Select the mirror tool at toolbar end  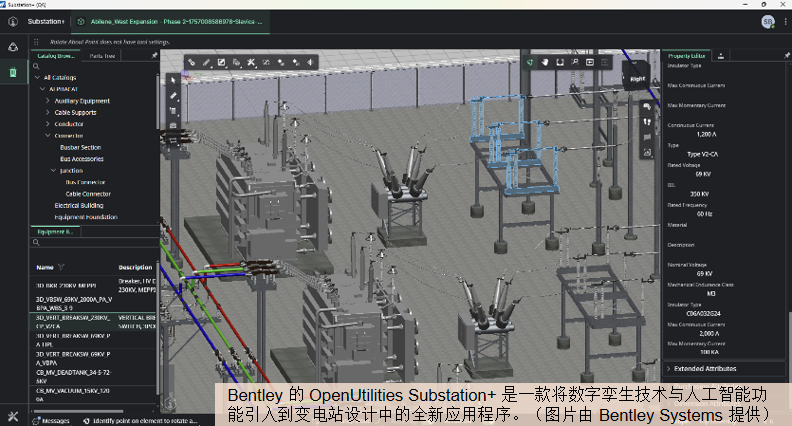[x=311, y=62]
